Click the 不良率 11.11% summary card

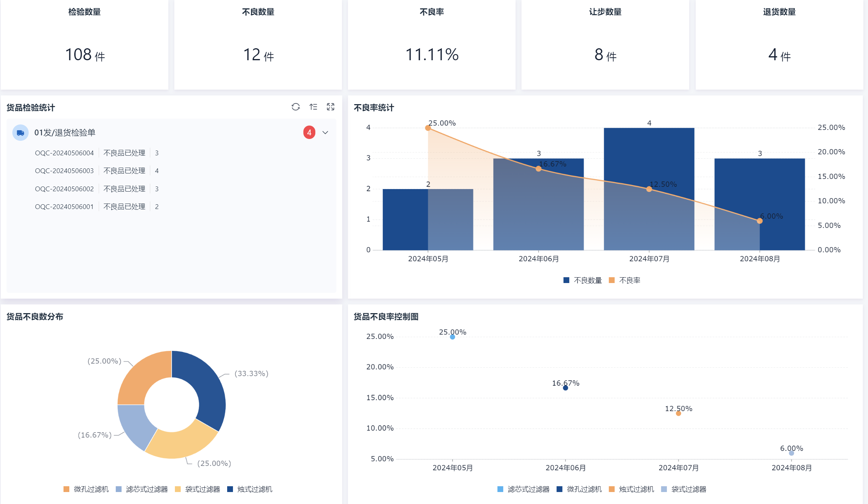431,44
